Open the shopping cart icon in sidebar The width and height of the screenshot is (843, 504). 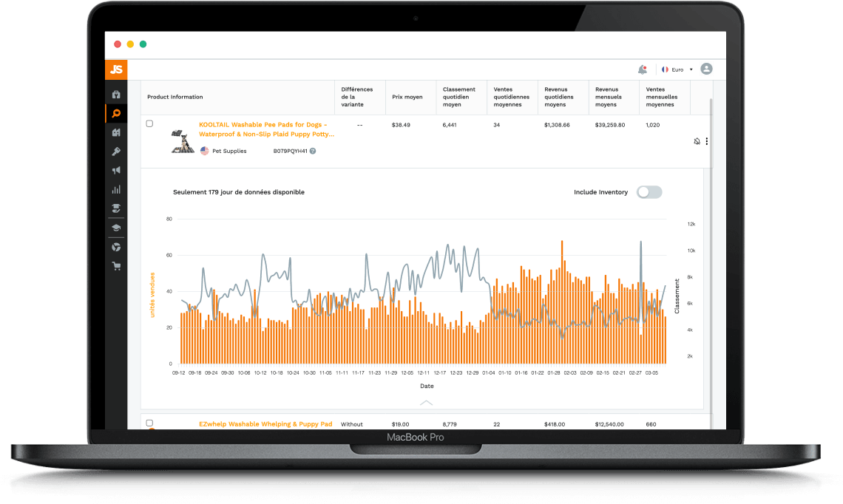point(116,266)
